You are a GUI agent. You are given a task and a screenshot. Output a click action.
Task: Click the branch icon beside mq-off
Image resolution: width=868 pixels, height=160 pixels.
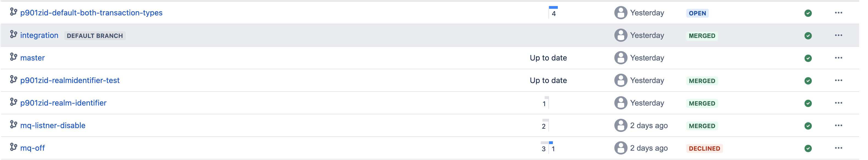pos(13,148)
